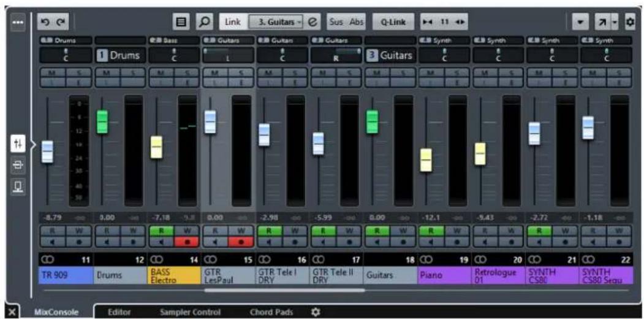This screenshot has height=319, width=644.
Task: Mute the GTR LesPaul channel
Action: (216, 72)
